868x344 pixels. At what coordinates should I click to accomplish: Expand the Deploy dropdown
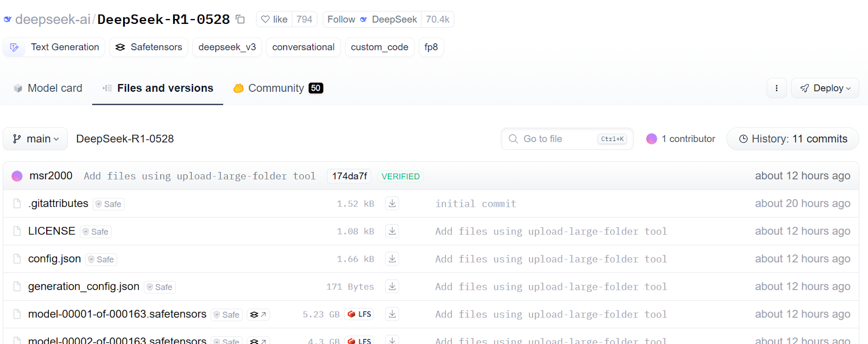click(825, 88)
